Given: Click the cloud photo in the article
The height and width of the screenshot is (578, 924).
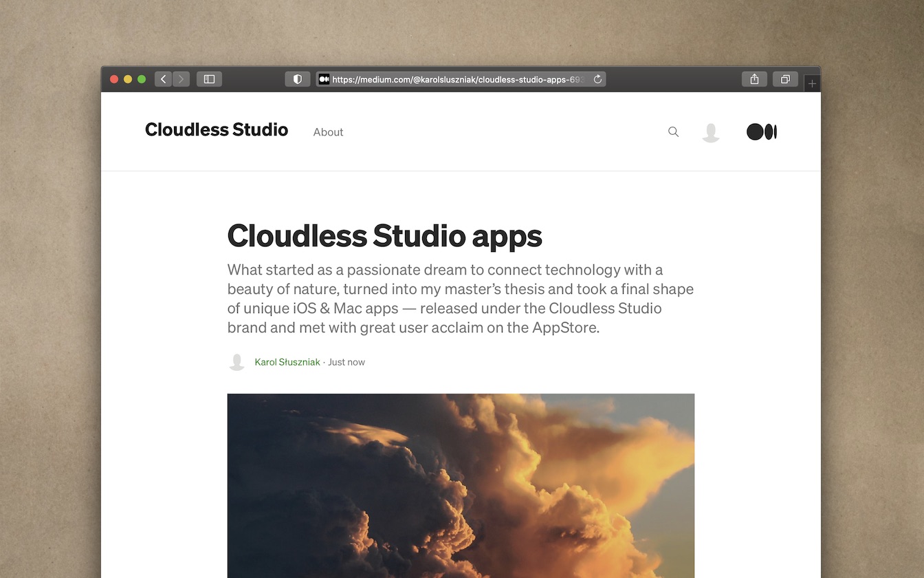Looking at the screenshot, I should pyautogui.click(x=461, y=486).
